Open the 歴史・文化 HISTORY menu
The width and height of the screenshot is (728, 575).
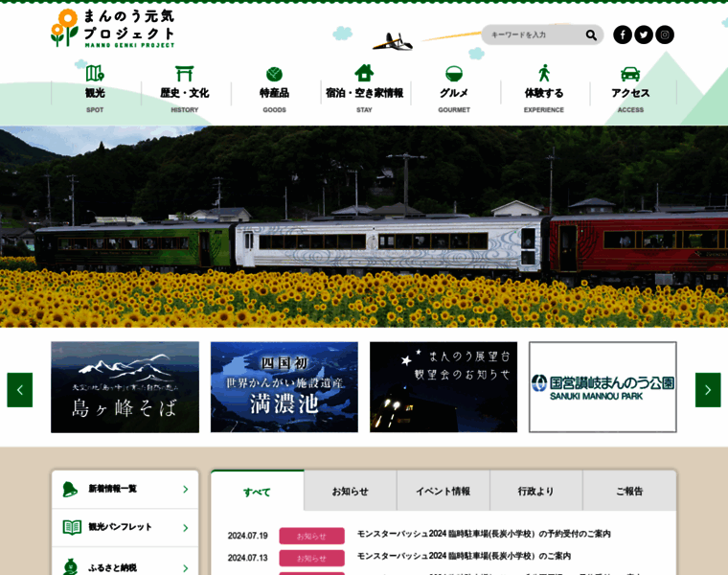(184, 89)
